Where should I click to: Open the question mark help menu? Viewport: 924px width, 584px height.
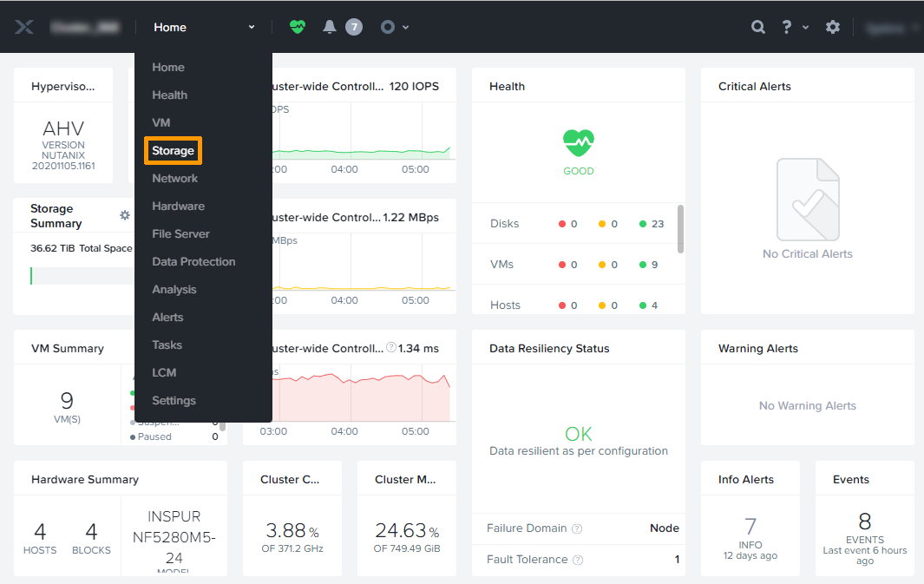(x=786, y=27)
